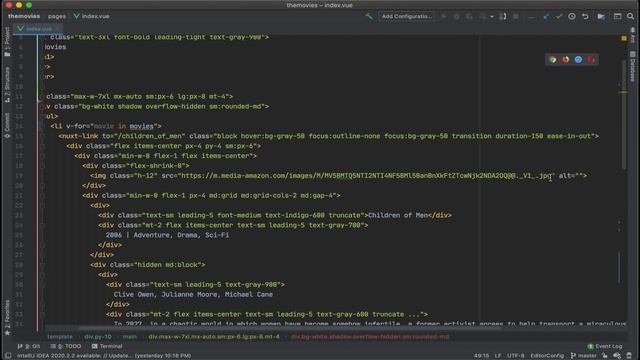Image resolution: width=640 pixels, height=360 pixels.
Task: Toggle the Favorites tool window
Action: 7,318
